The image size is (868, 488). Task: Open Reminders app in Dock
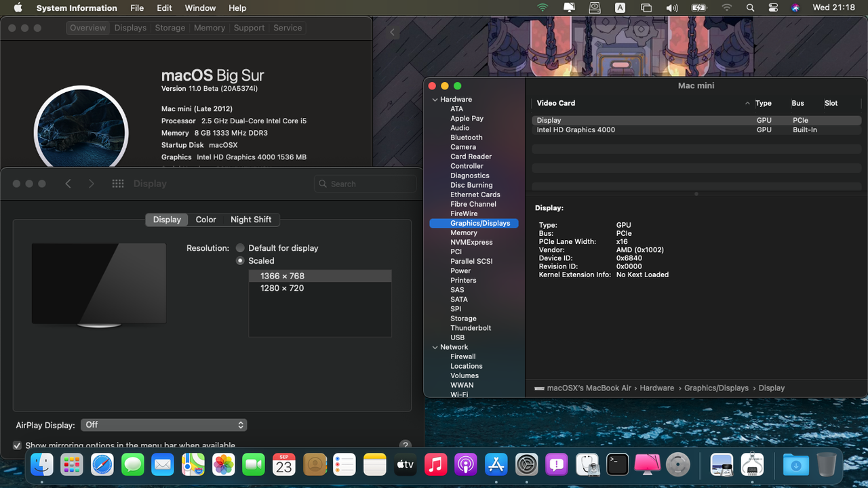click(344, 464)
